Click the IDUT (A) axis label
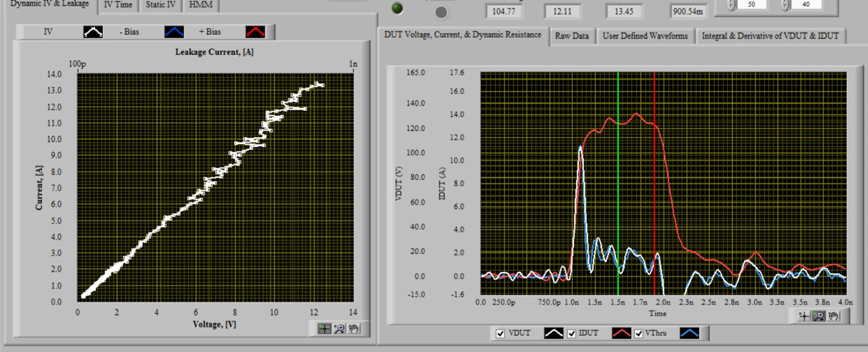The width and height of the screenshot is (868, 352). pyautogui.click(x=443, y=183)
